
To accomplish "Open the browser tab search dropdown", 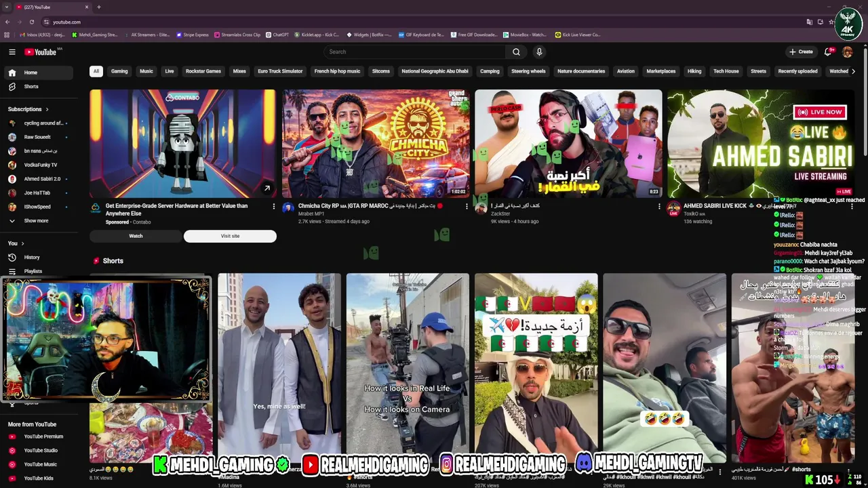I will [7, 7].
